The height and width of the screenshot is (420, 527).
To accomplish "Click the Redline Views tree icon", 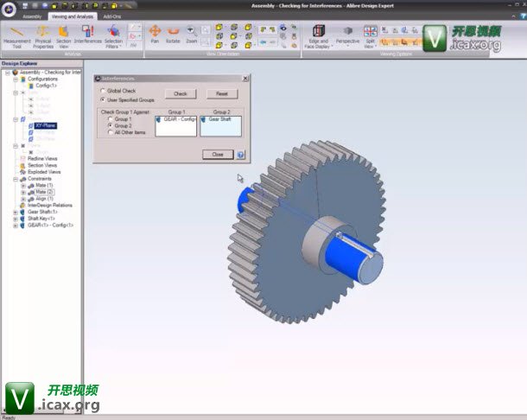I will 22,158.
